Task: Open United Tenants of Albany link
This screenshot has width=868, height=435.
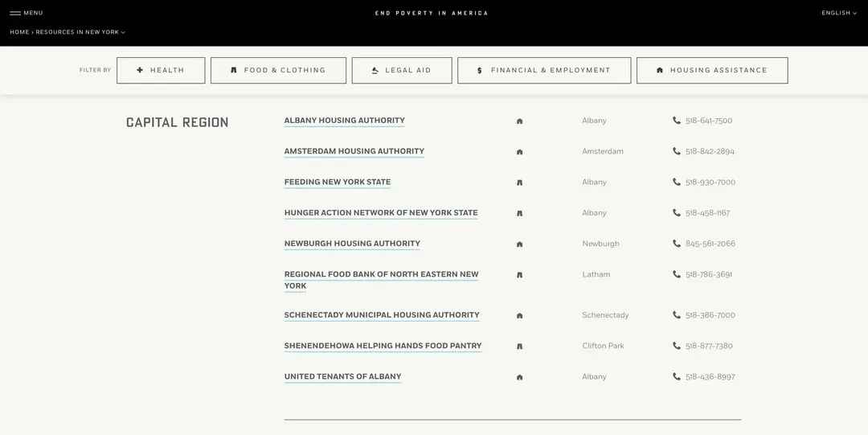Action: point(342,376)
